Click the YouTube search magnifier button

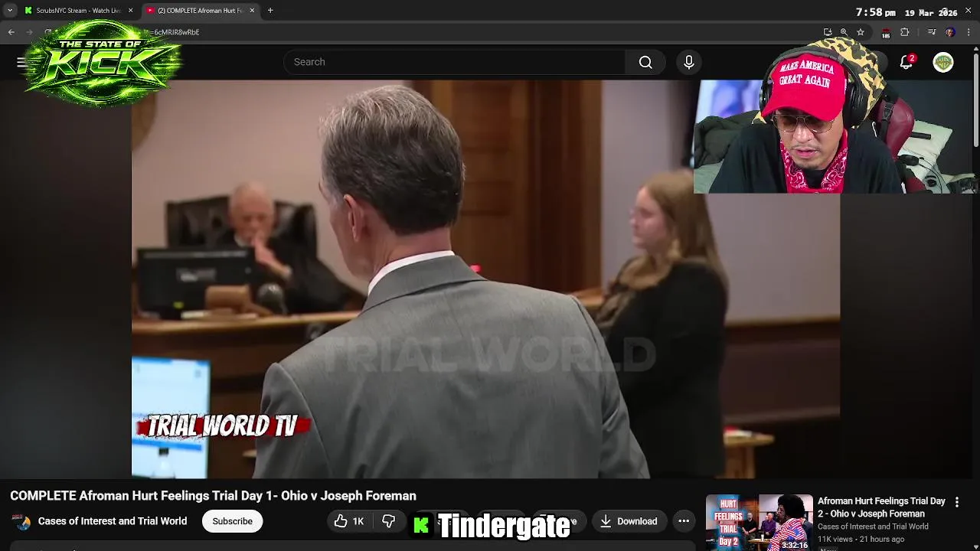pyautogui.click(x=645, y=62)
